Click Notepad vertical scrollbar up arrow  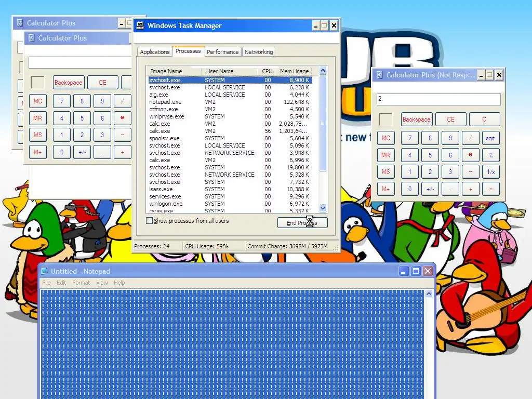pyautogui.click(x=429, y=294)
